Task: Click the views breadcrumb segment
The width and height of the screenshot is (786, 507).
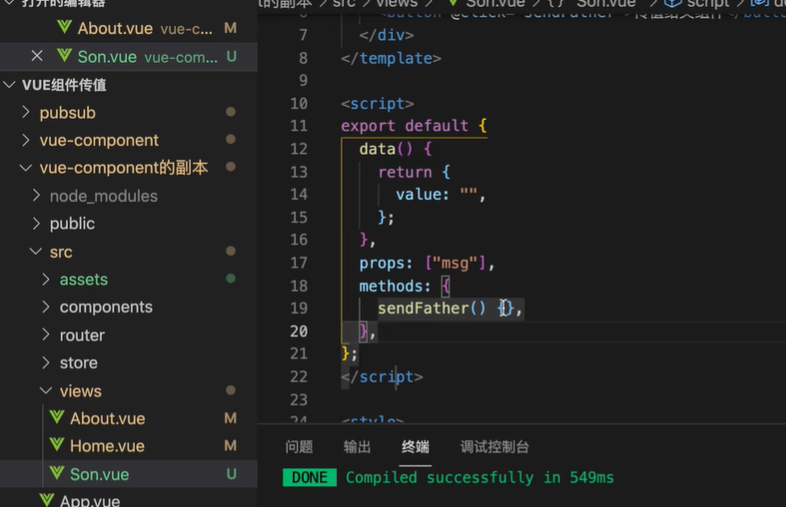Action: point(397,4)
